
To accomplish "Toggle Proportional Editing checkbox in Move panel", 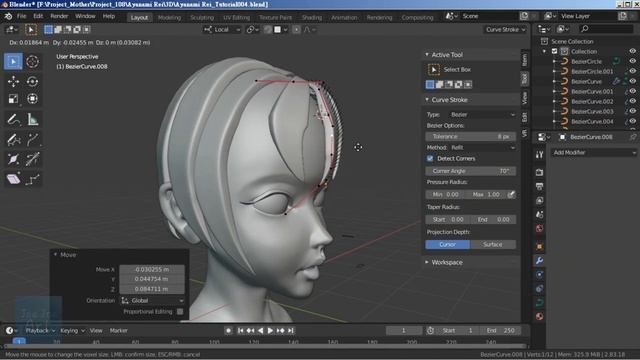I will click(180, 312).
